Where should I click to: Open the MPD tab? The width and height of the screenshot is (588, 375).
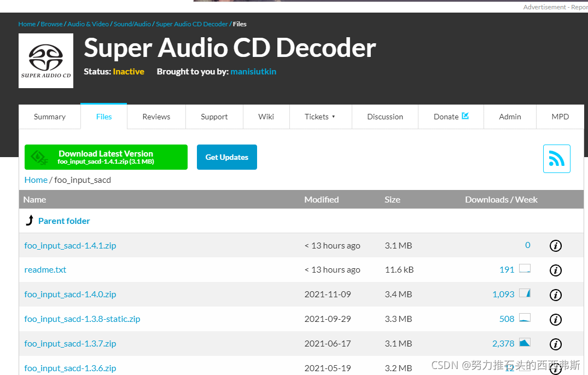click(560, 117)
